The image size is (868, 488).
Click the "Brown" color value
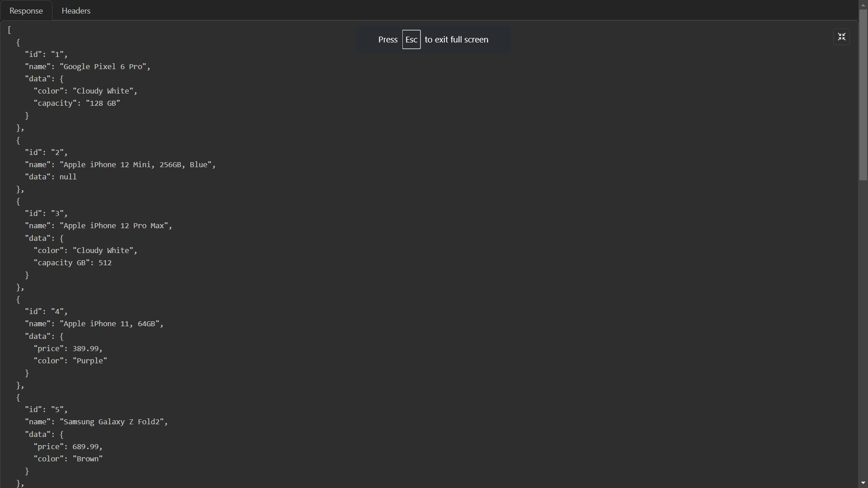pos(88,459)
